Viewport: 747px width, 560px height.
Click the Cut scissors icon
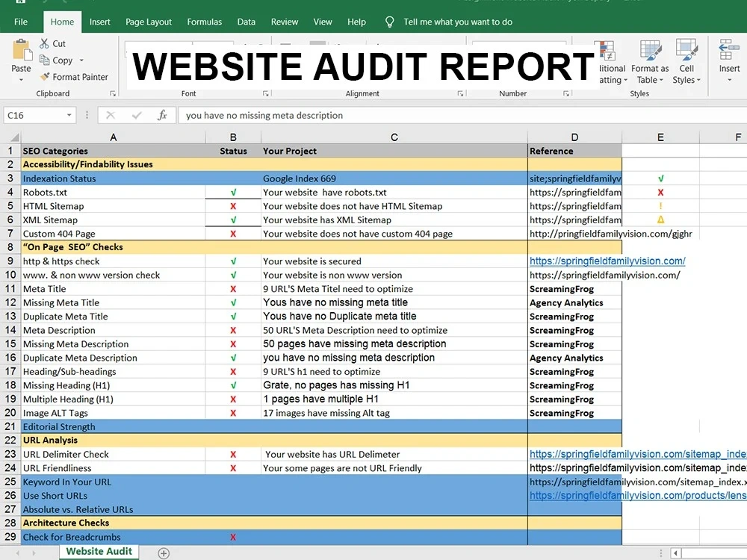(x=44, y=43)
